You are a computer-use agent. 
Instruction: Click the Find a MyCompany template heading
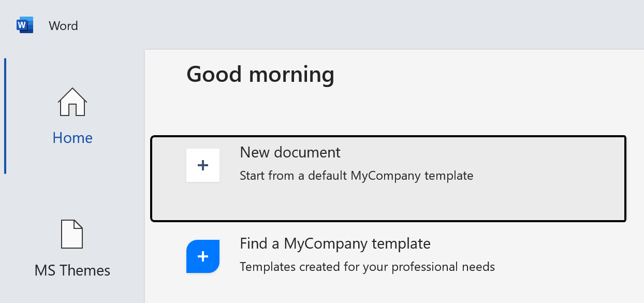[x=335, y=243]
